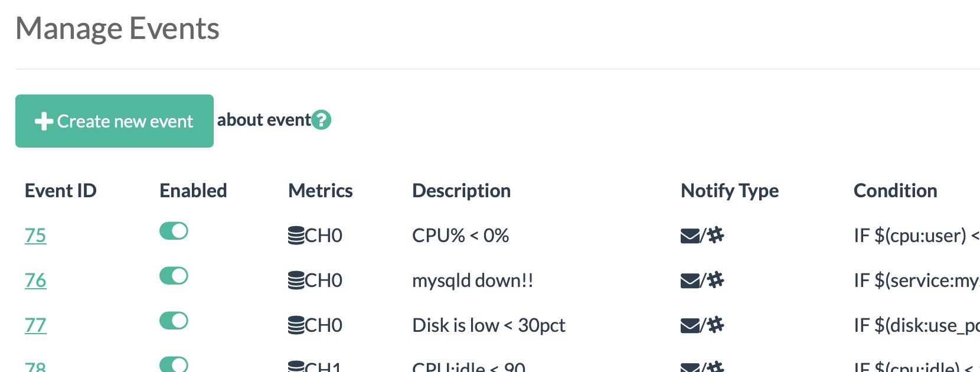The width and height of the screenshot is (980, 372).
Task: Disable the toggle for event 75
Action: [x=173, y=231]
